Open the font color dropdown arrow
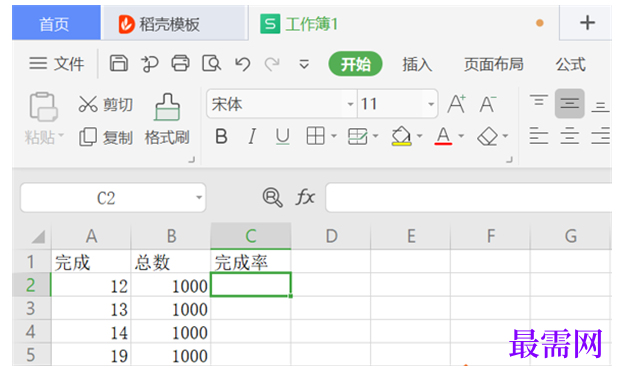Image resolution: width=621 pixels, height=375 pixels. [461, 136]
